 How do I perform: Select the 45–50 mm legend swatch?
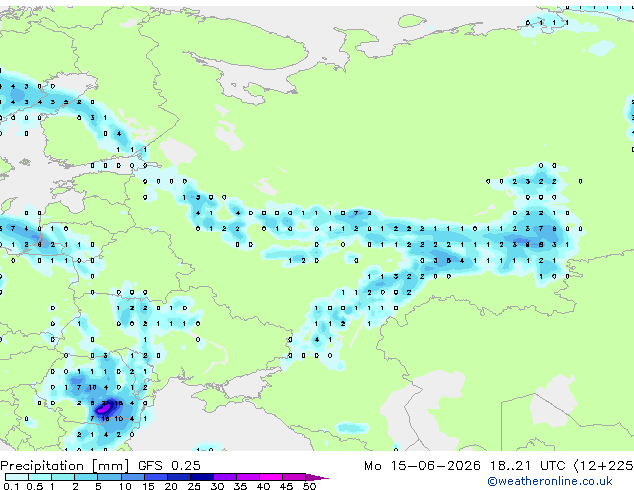click(x=294, y=477)
